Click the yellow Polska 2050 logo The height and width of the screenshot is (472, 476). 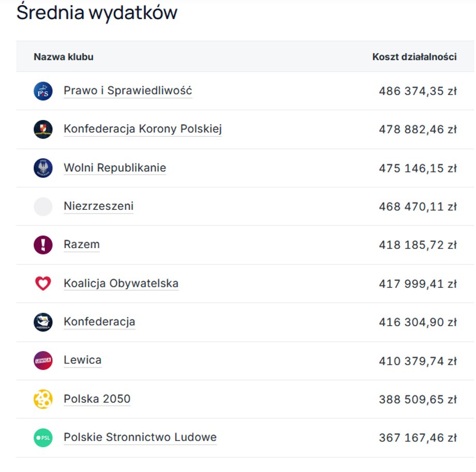tap(43, 399)
